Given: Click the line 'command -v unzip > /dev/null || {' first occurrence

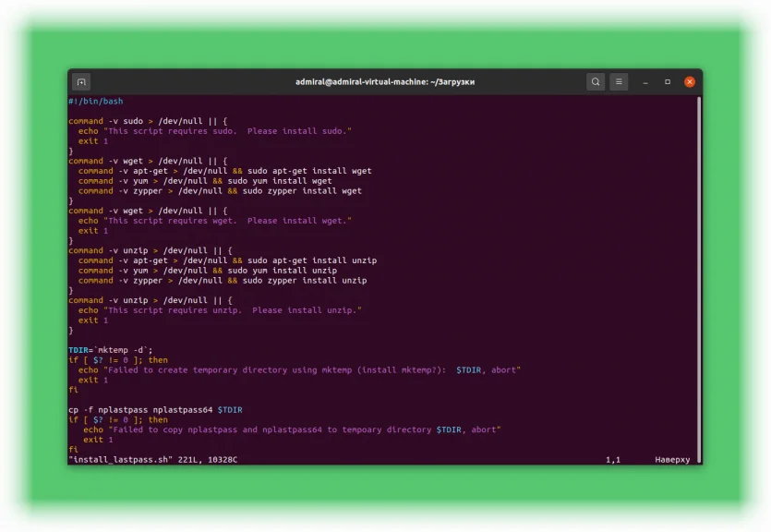Looking at the screenshot, I should pyautogui.click(x=150, y=250).
